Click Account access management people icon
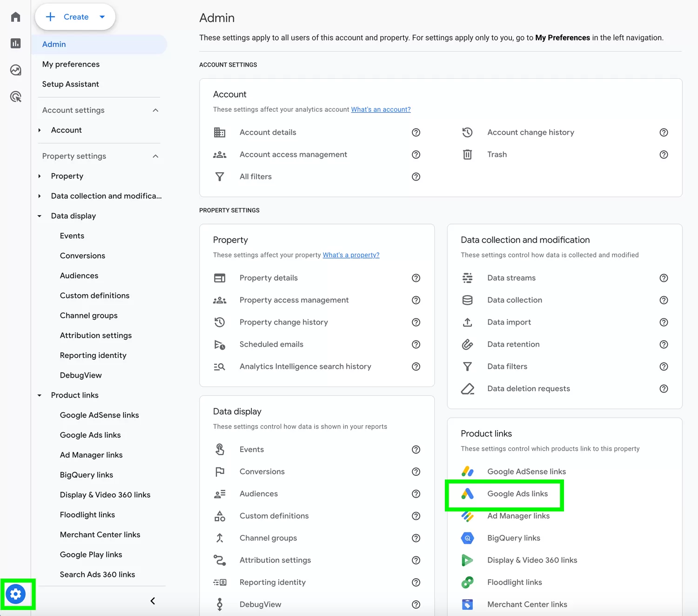This screenshot has width=698, height=616. click(x=220, y=155)
